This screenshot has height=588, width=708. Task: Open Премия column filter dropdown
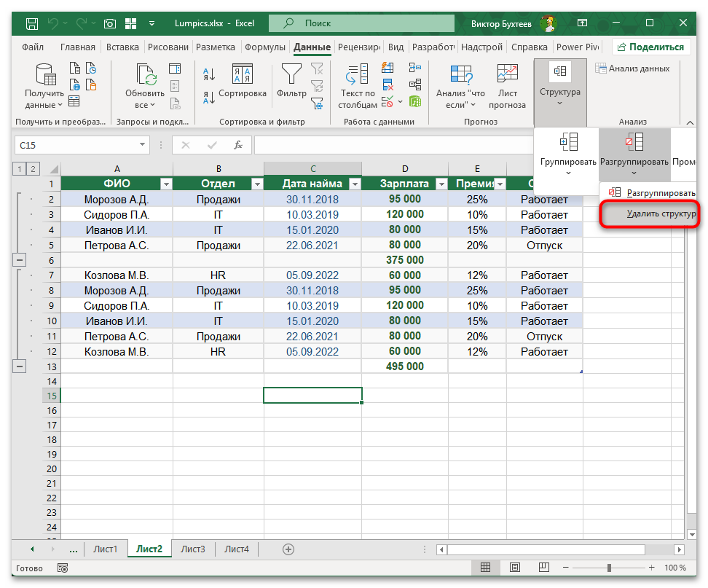(500, 184)
